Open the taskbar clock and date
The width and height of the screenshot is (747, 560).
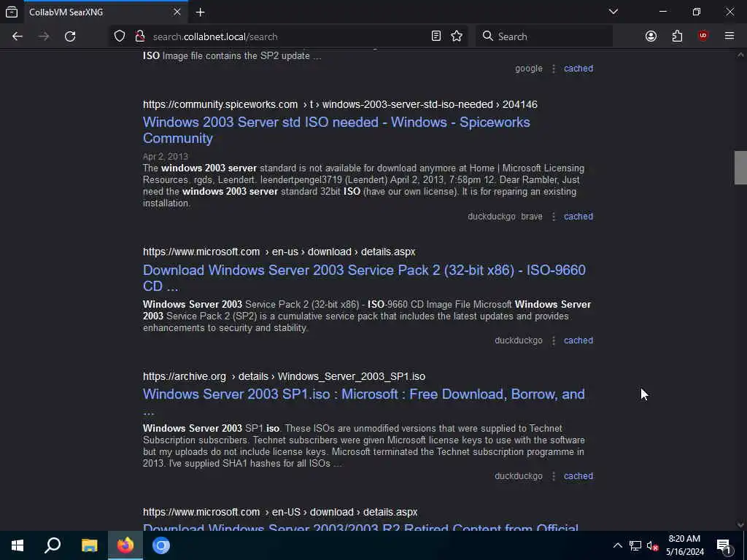(684, 545)
